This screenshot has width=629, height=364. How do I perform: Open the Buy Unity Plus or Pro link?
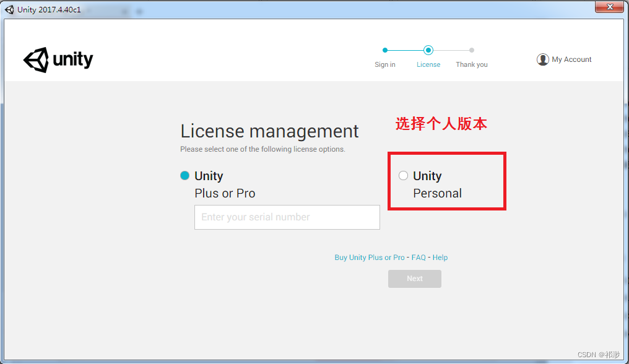coord(370,258)
